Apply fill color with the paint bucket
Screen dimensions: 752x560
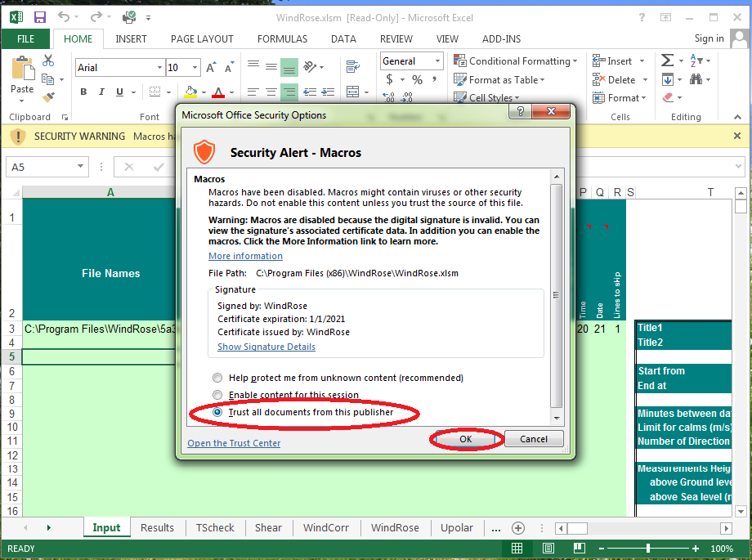click(x=191, y=92)
